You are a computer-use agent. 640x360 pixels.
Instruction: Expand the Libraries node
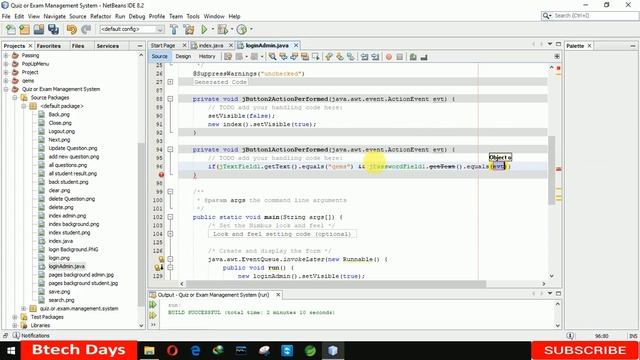click(x=15, y=325)
